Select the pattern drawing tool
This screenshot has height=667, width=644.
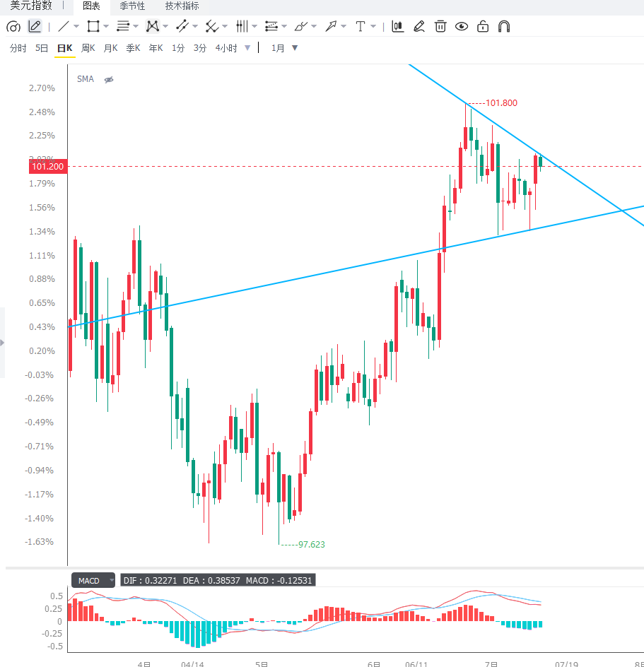pos(153,26)
